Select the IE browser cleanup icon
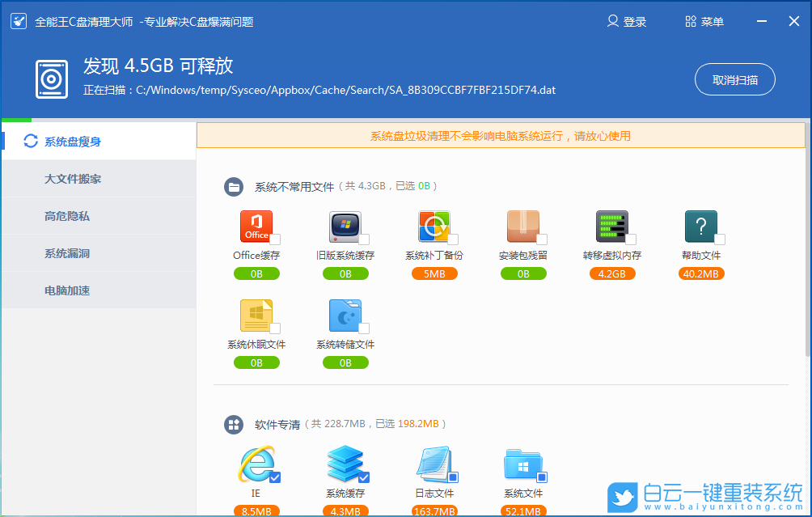 coord(256,467)
